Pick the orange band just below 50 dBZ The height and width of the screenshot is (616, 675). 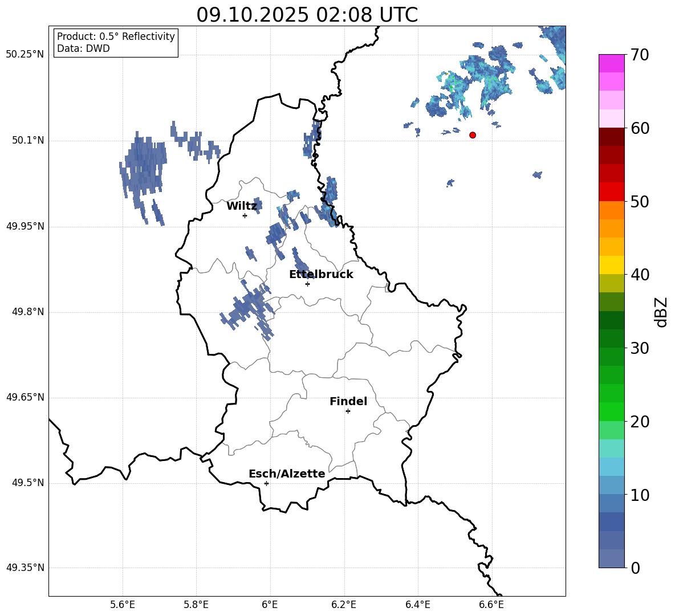(x=611, y=210)
